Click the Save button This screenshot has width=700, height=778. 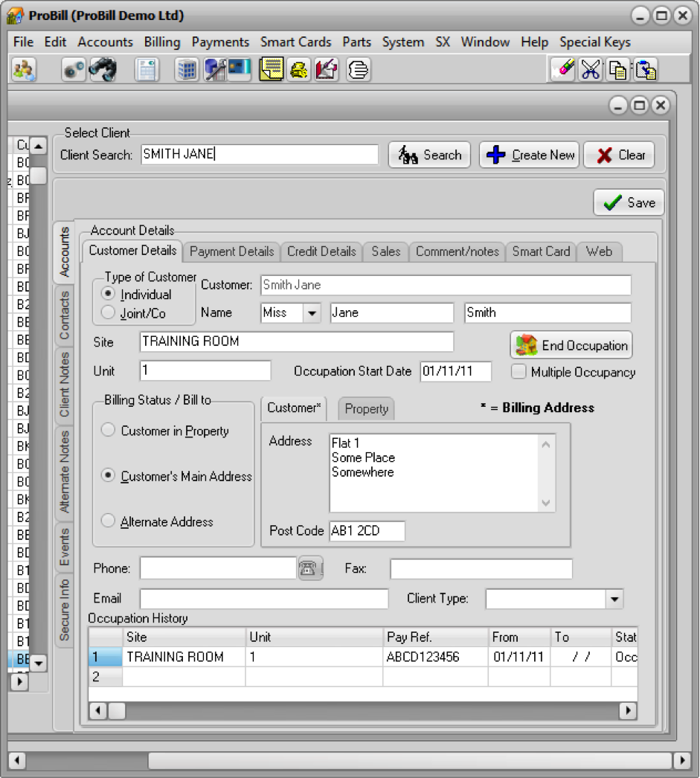coord(629,202)
